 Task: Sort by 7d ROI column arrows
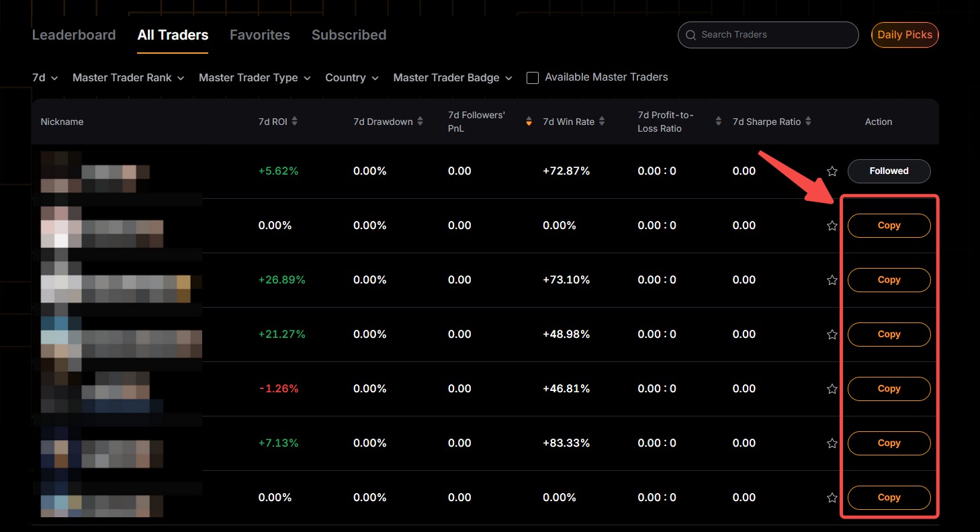[x=294, y=122]
